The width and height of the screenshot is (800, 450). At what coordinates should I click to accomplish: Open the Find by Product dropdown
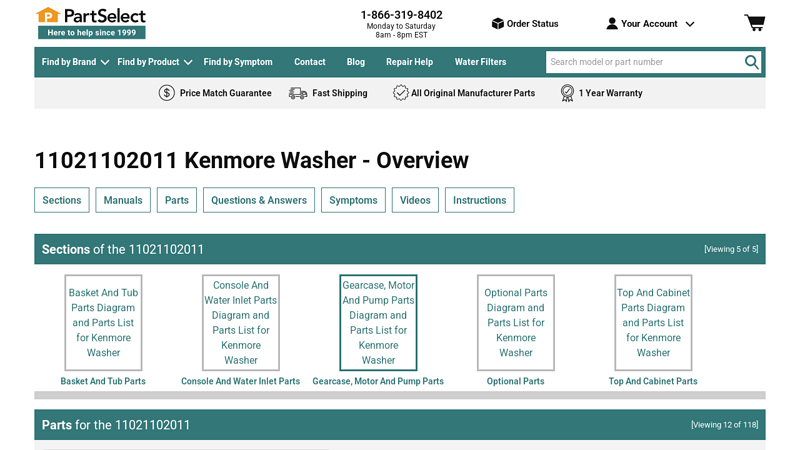pyautogui.click(x=155, y=62)
